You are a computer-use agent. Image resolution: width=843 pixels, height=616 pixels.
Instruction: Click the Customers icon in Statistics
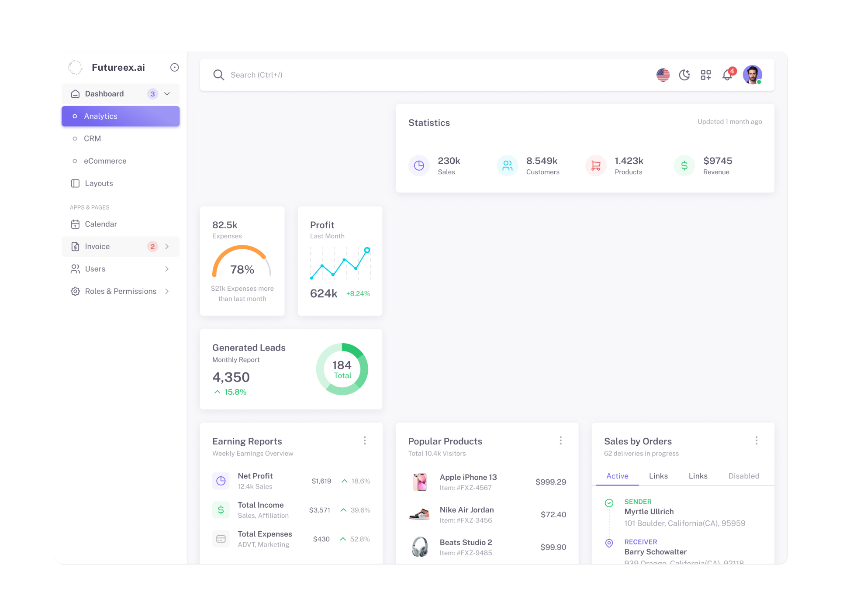(507, 165)
